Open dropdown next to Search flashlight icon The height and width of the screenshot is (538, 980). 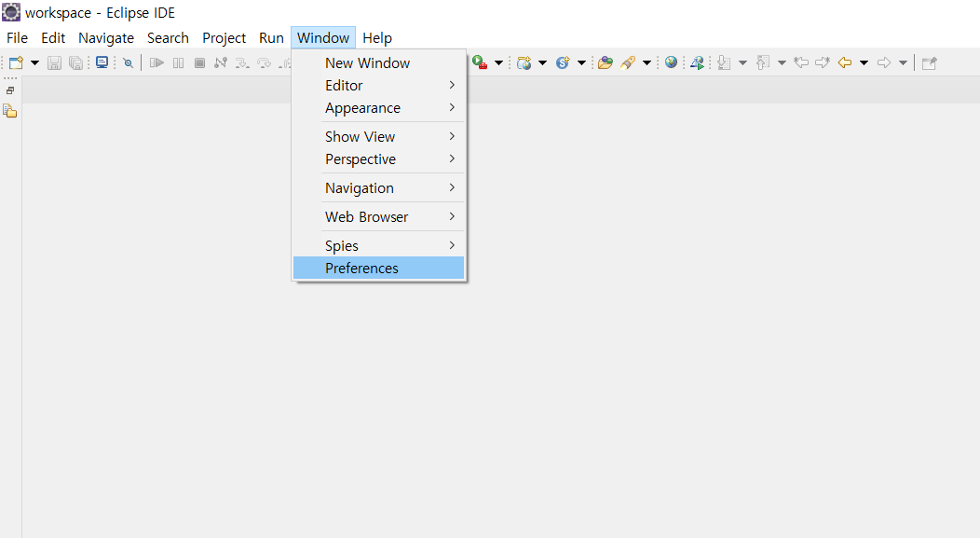tap(647, 62)
